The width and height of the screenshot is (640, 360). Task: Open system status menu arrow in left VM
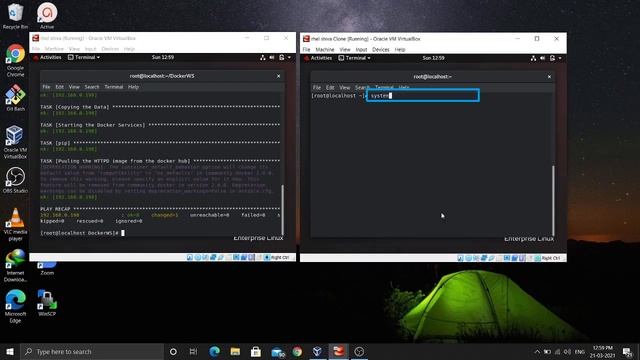tap(289, 58)
